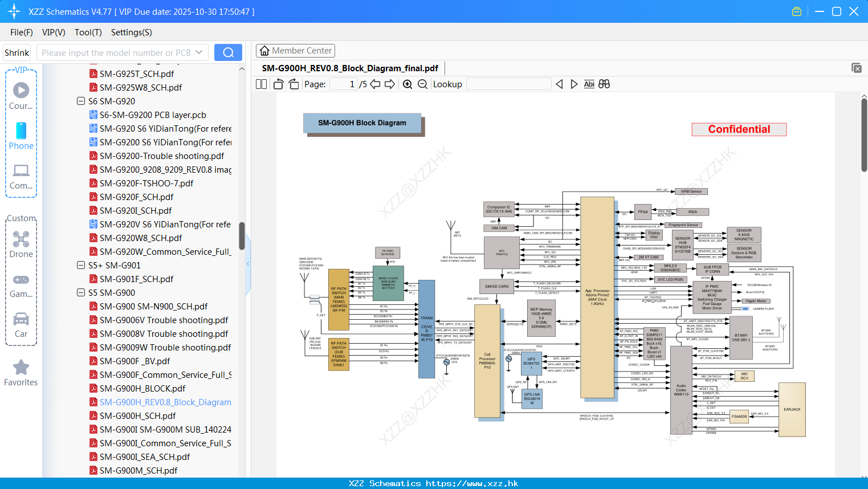The width and height of the screenshot is (868, 489).
Task: Open SM-G920F_SCH.pdf
Action: point(131,197)
